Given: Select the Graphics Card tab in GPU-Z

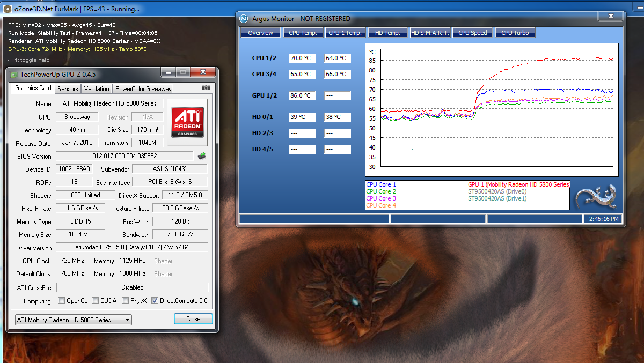Looking at the screenshot, I should 33,88.
